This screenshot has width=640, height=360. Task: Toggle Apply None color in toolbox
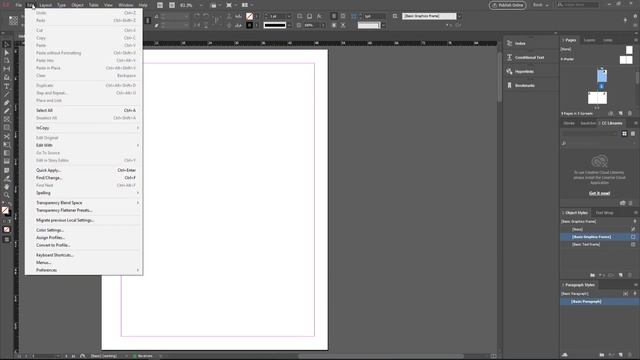[x=7, y=229]
